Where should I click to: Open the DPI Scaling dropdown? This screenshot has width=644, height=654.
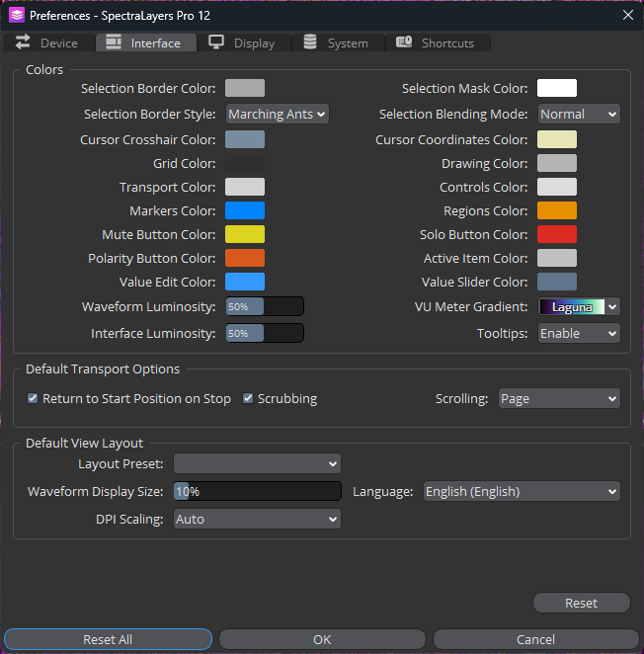(x=258, y=519)
